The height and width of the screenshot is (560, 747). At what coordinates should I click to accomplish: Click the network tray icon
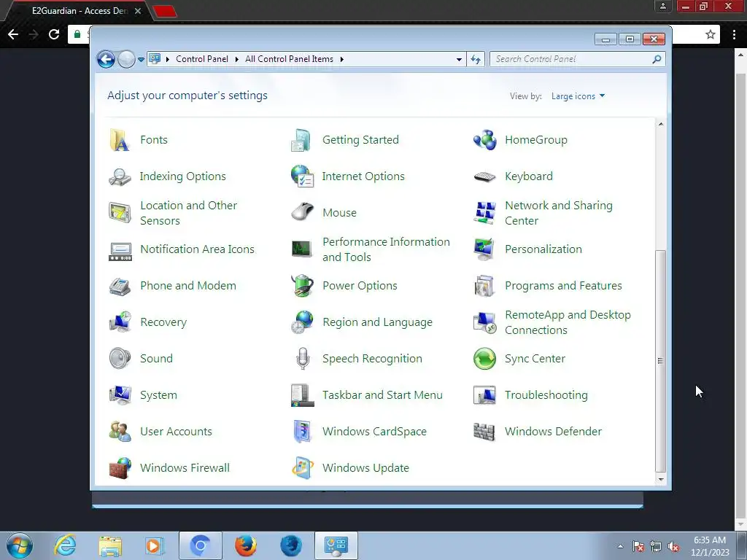tap(656, 547)
